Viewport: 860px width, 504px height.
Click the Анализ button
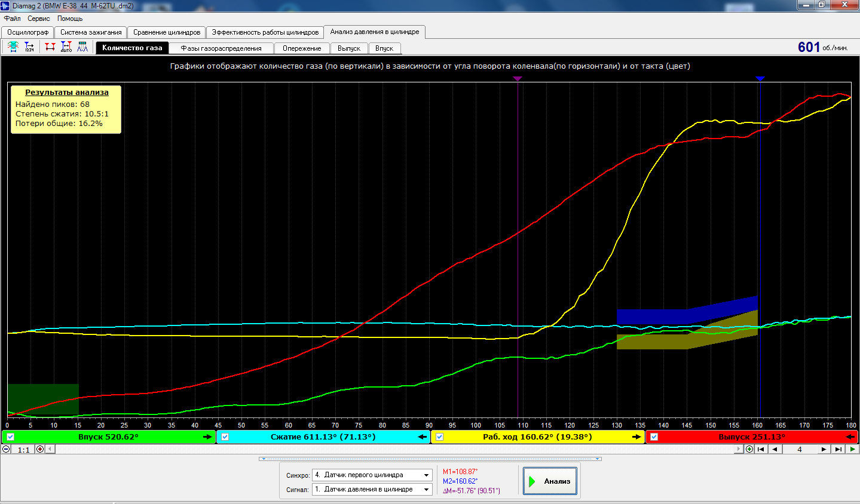pyautogui.click(x=550, y=481)
